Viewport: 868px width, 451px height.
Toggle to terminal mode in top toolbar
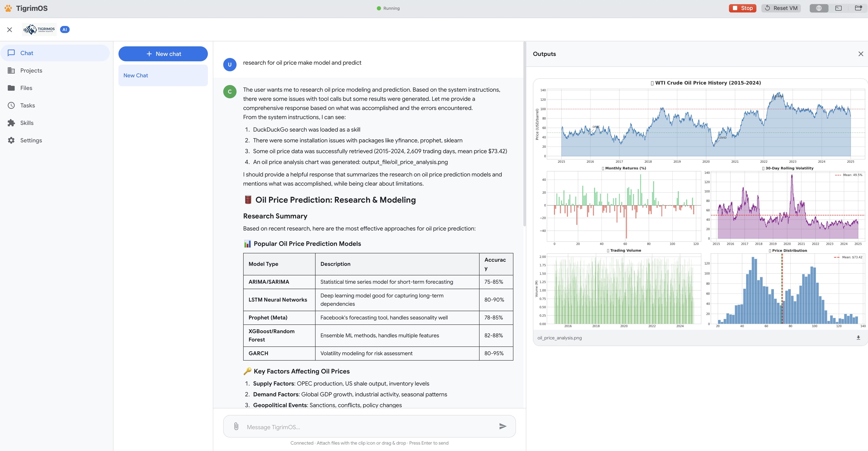[839, 8]
